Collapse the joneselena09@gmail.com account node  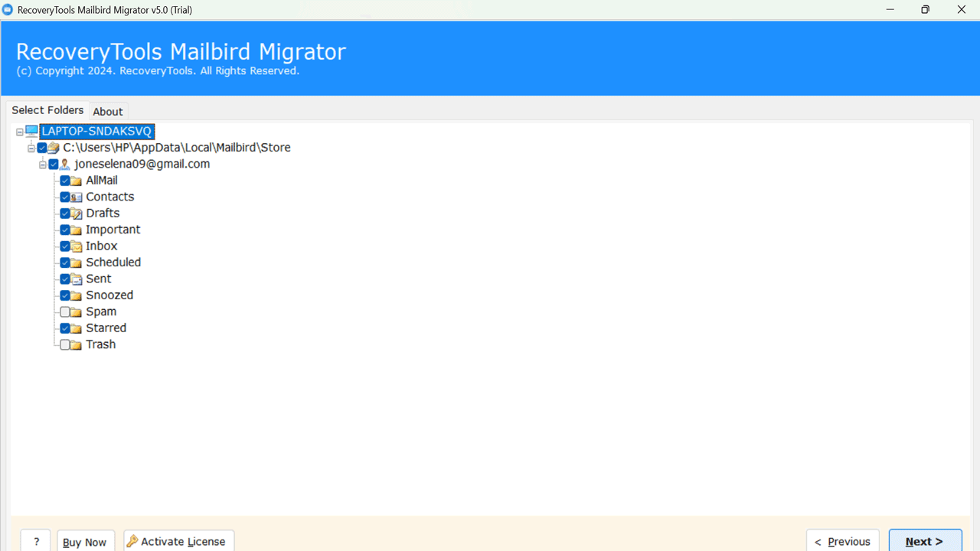(43, 165)
